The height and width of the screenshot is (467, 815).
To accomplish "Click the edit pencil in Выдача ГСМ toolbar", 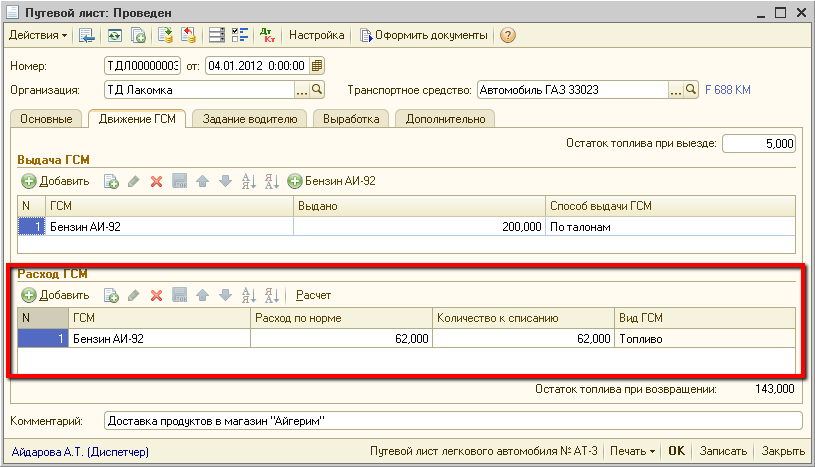I will coord(134,181).
